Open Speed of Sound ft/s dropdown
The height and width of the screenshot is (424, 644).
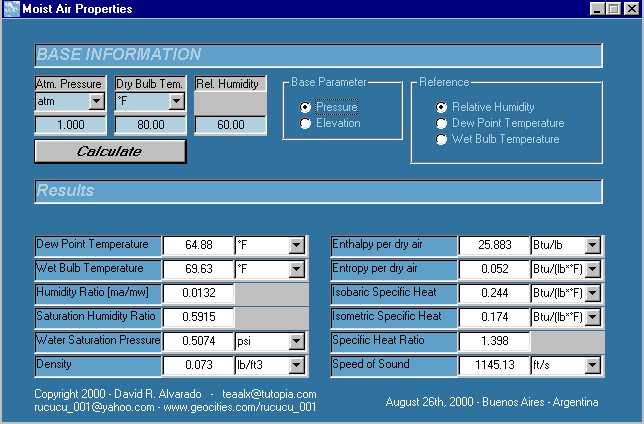point(592,365)
